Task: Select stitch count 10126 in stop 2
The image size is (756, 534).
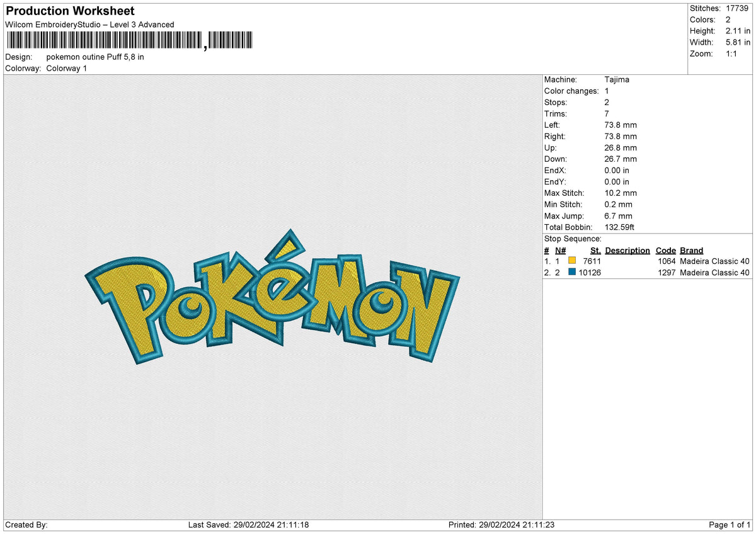Action: click(589, 272)
